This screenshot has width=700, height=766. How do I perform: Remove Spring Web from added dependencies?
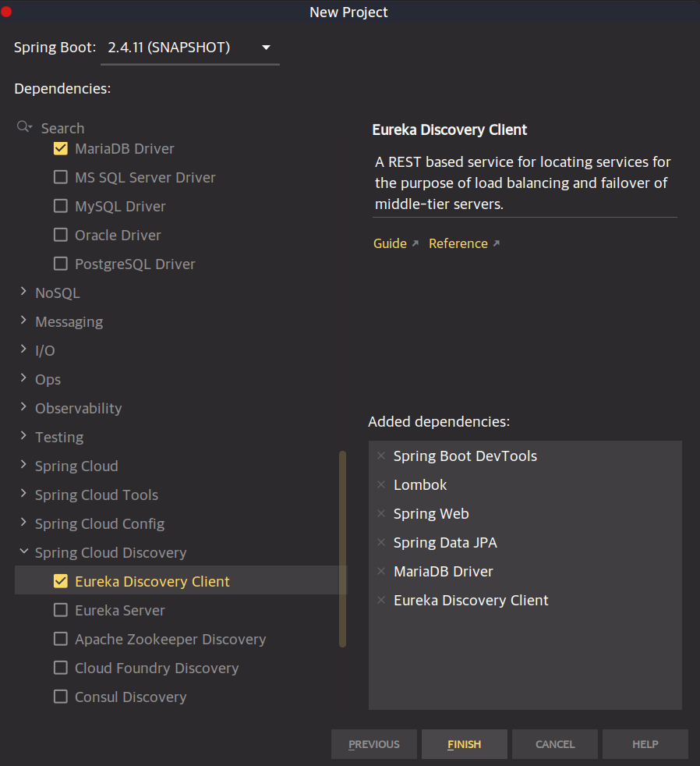coord(381,513)
